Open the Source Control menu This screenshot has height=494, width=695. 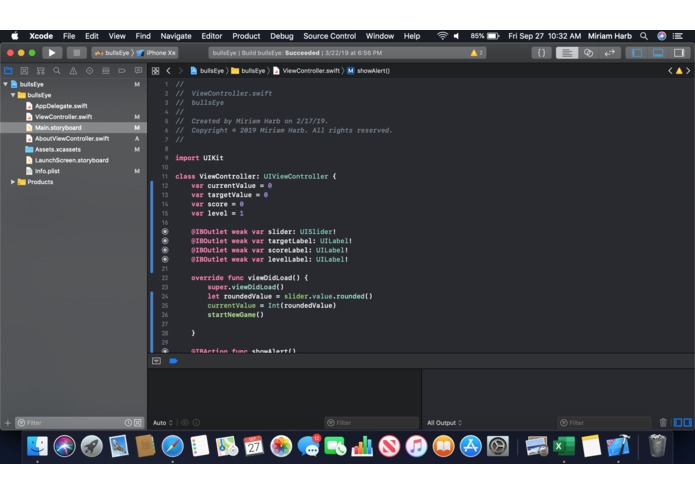[329, 36]
